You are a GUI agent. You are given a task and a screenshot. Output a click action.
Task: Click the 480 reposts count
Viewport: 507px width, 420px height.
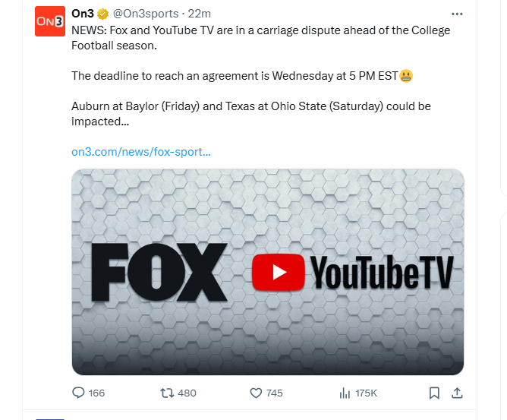point(187,393)
